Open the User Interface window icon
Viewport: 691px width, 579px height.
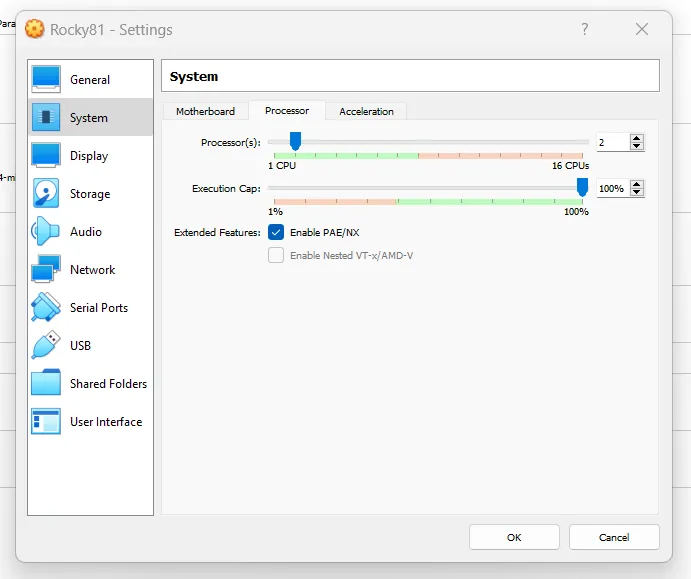click(46, 421)
